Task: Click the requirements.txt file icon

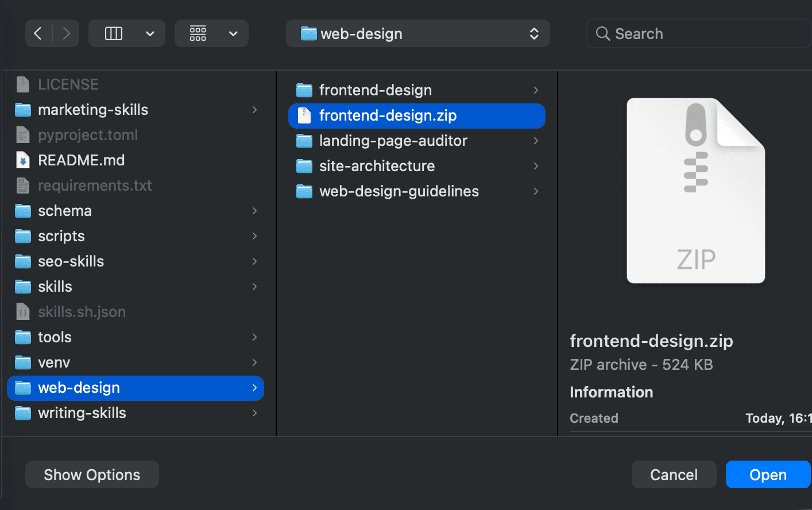Action: click(x=23, y=186)
